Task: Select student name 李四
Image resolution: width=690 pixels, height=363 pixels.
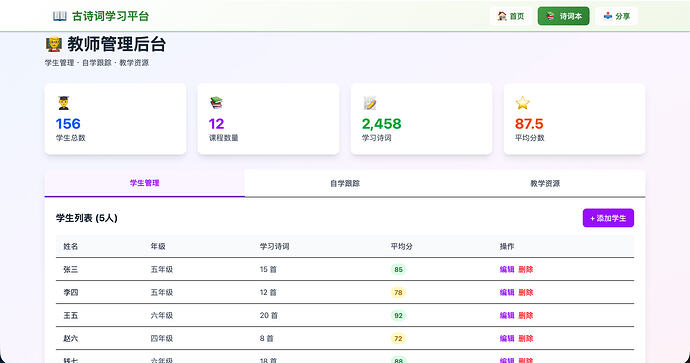Action: [71, 293]
